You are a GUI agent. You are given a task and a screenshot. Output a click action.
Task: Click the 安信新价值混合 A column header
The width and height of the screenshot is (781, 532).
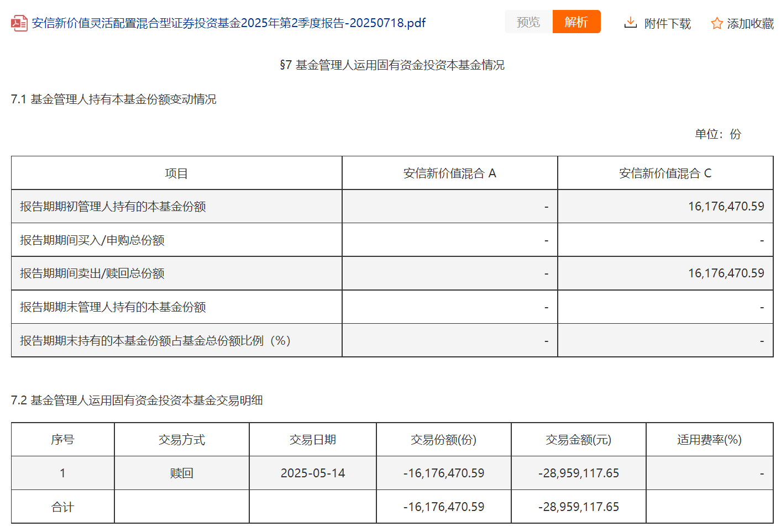(x=450, y=173)
